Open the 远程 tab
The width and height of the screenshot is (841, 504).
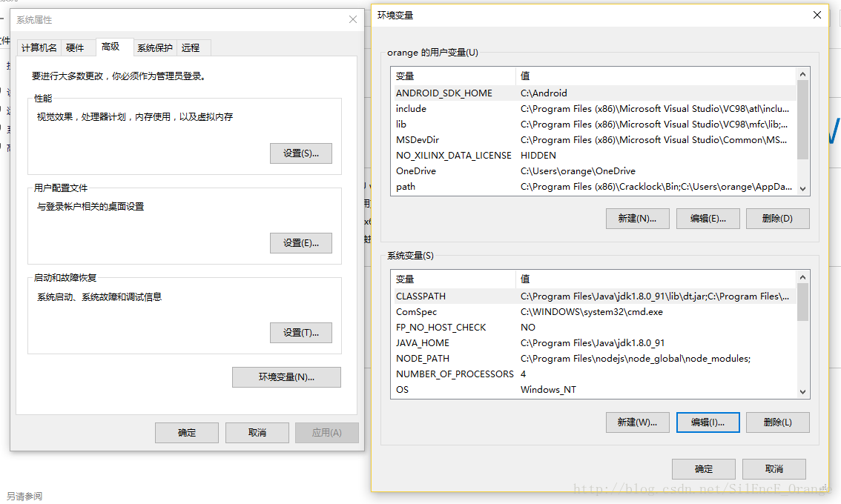[191, 48]
